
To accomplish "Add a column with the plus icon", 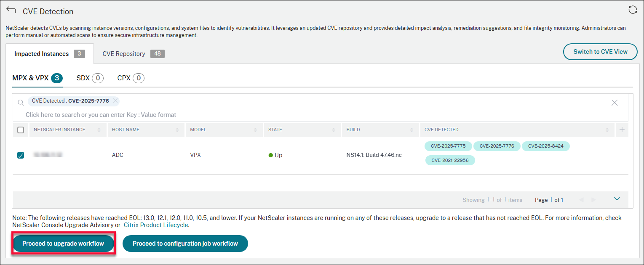I will point(622,130).
